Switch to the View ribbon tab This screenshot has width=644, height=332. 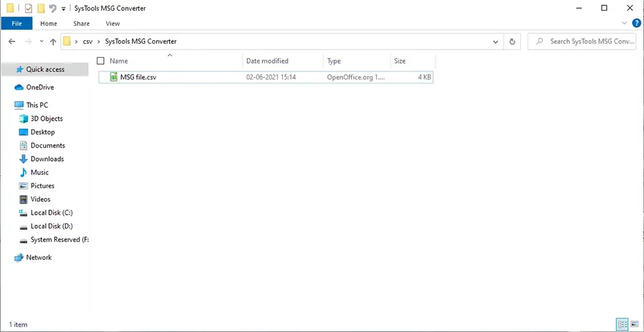113,23
